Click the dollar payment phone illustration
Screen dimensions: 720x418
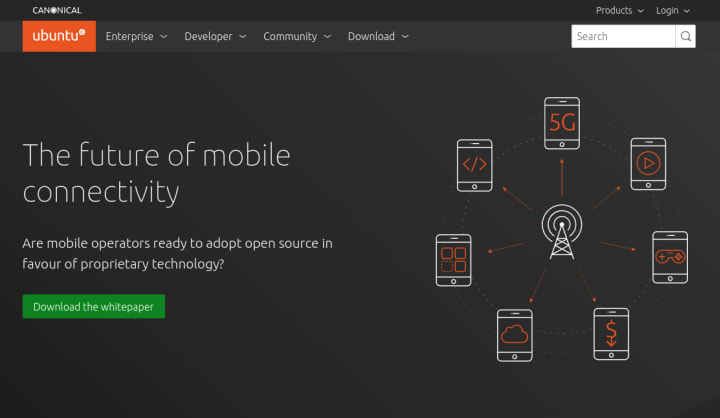click(x=611, y=334)
